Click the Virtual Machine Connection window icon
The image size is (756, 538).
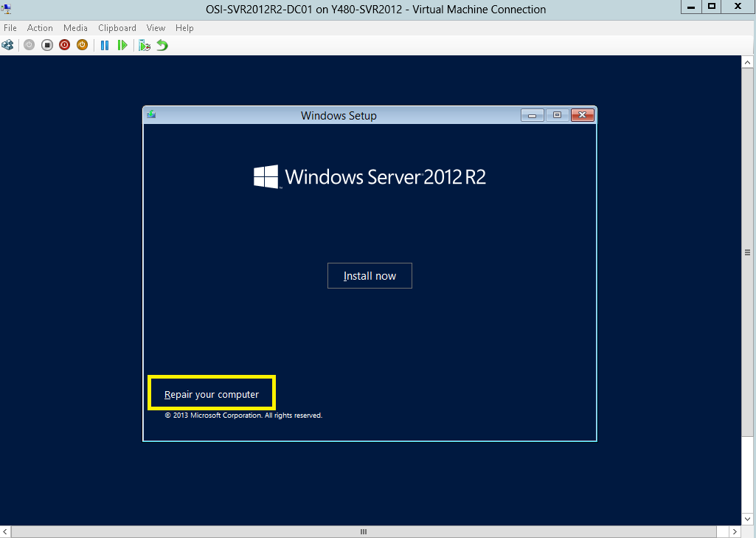coord(7,9)
